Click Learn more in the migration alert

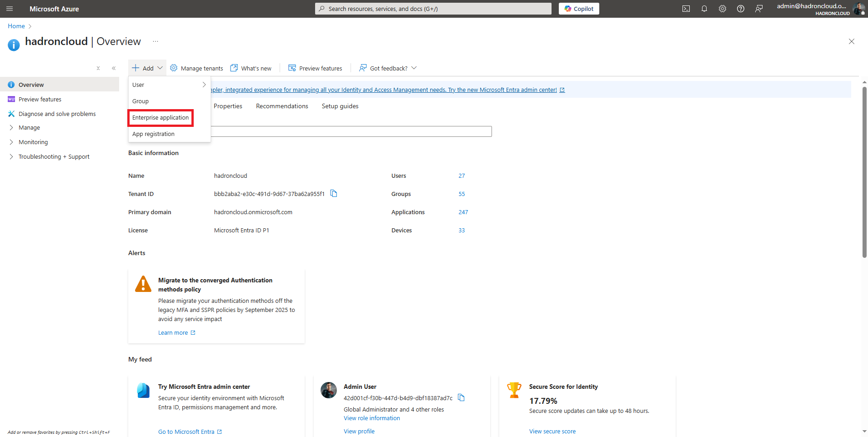click(176, 333)
